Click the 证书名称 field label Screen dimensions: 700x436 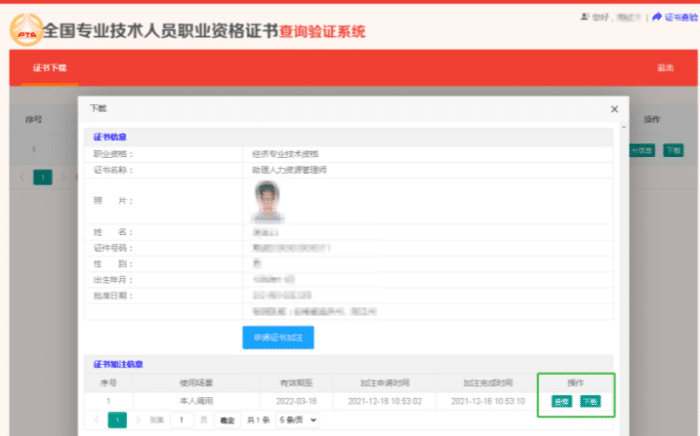click(x=113, y=170)
